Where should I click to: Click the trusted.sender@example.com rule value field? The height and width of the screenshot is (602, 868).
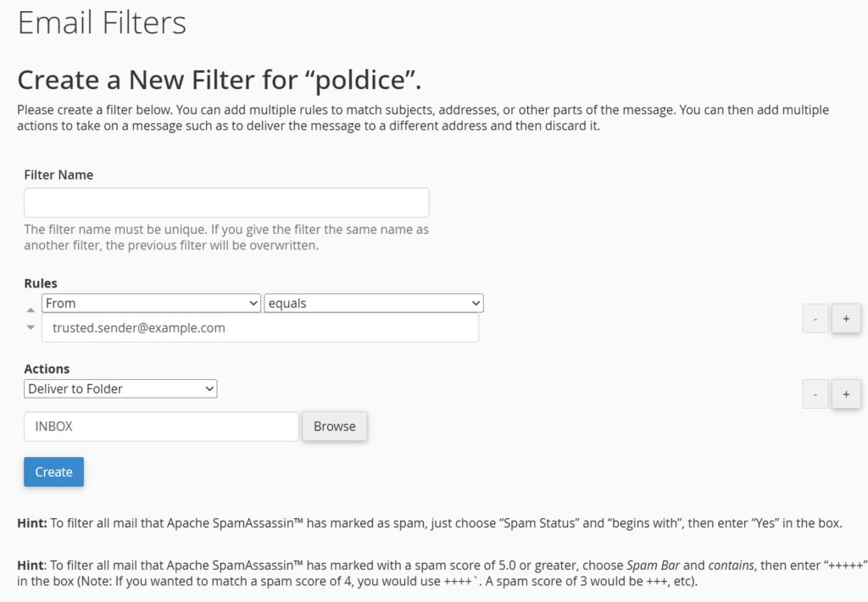coord(259,328)
